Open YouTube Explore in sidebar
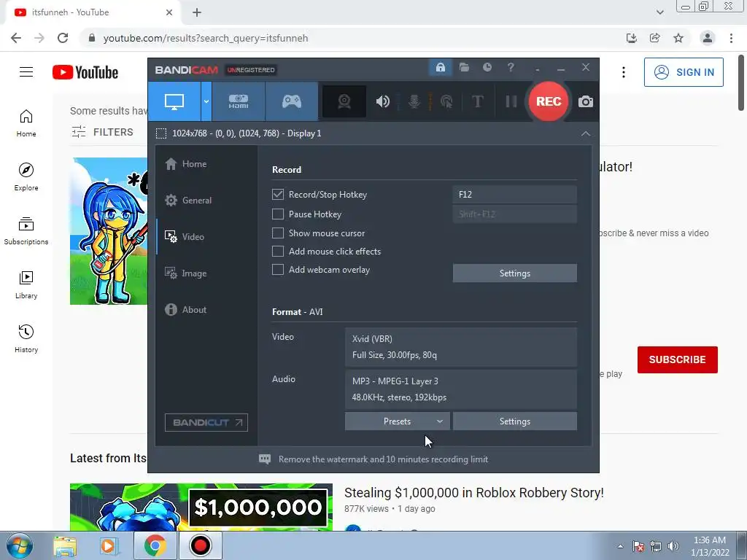The width and height of the screenshot is (747, 560). [x=26, y=177]
